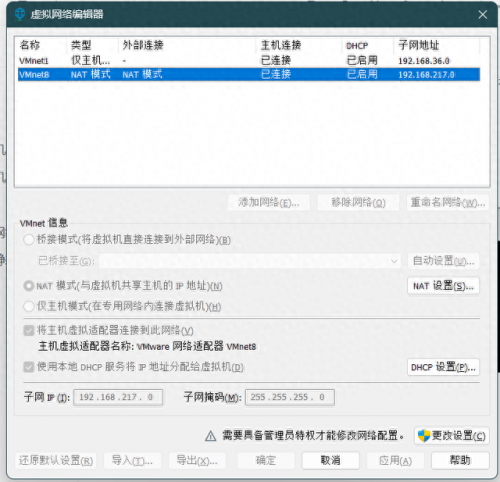
Task: Click the 取消 button
Action: (330, 460)
